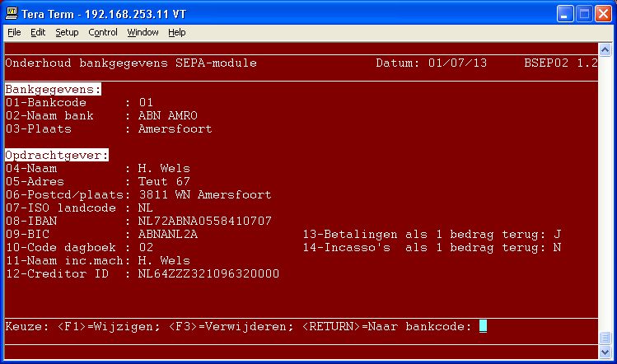617x364 pixels.
Task: Click the Creditor ID value NL64ZZZ321096320000
Action: tap(208, 273)
